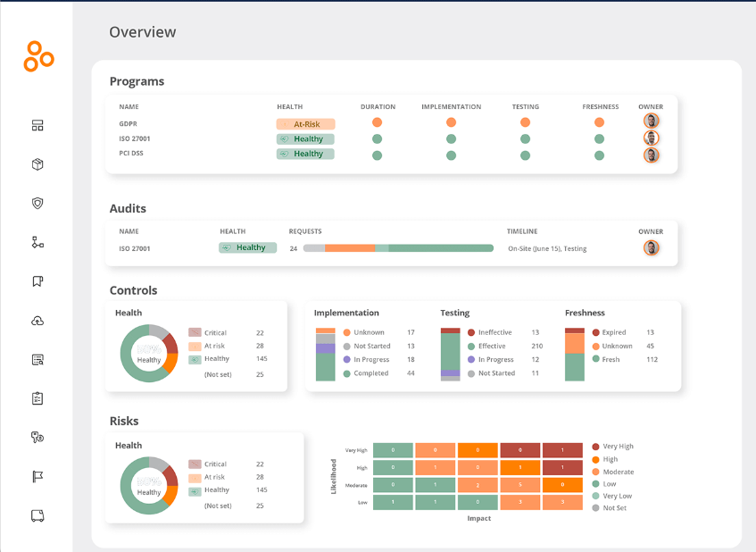Click the ISO 27001 testing status dot
The width and height of the screenshot is (756, 552).
point(526,139)
